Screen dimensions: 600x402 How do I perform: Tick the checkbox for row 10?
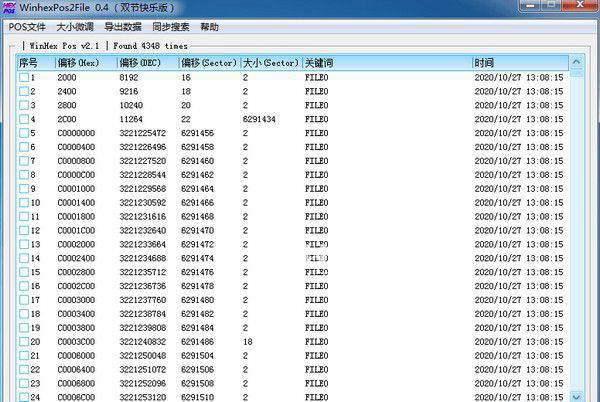point(24,203)
